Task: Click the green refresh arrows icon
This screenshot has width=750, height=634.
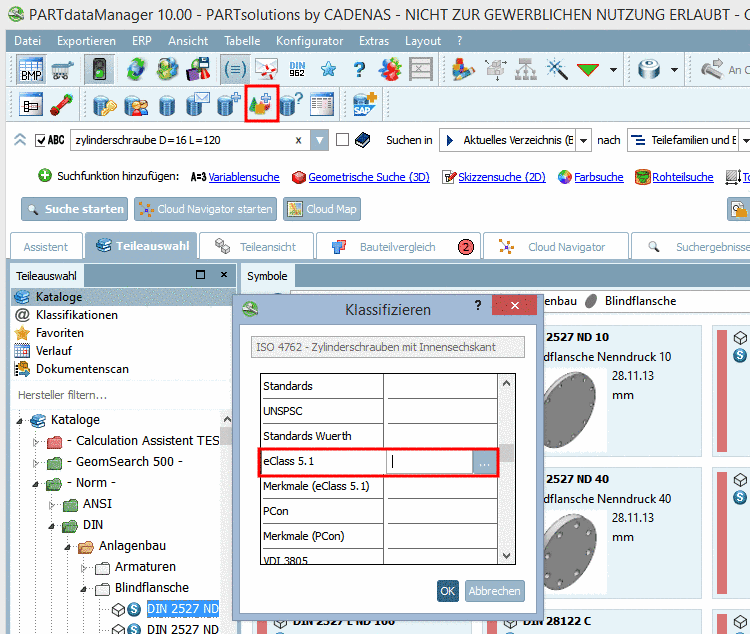Action: 137,70
